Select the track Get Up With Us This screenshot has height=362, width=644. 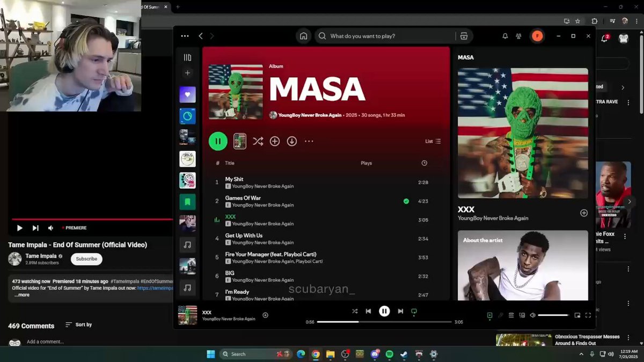coord(244,235)
